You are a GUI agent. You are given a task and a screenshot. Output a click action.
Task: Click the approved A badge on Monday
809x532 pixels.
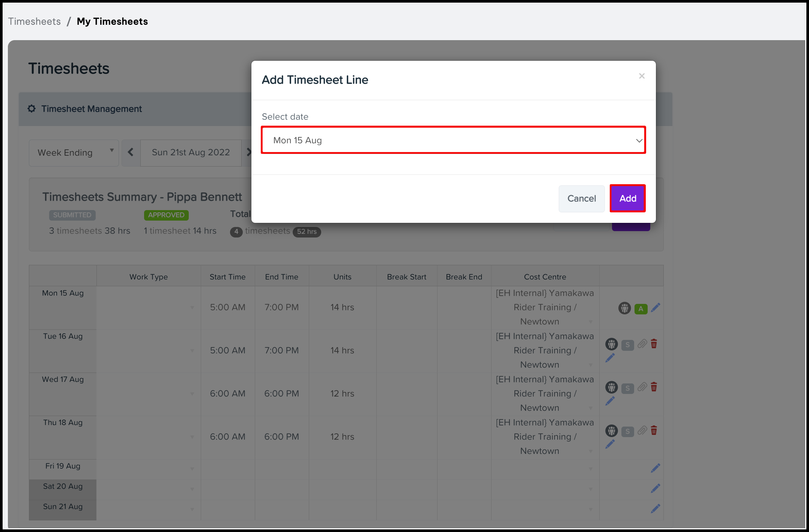click(641, 309)
